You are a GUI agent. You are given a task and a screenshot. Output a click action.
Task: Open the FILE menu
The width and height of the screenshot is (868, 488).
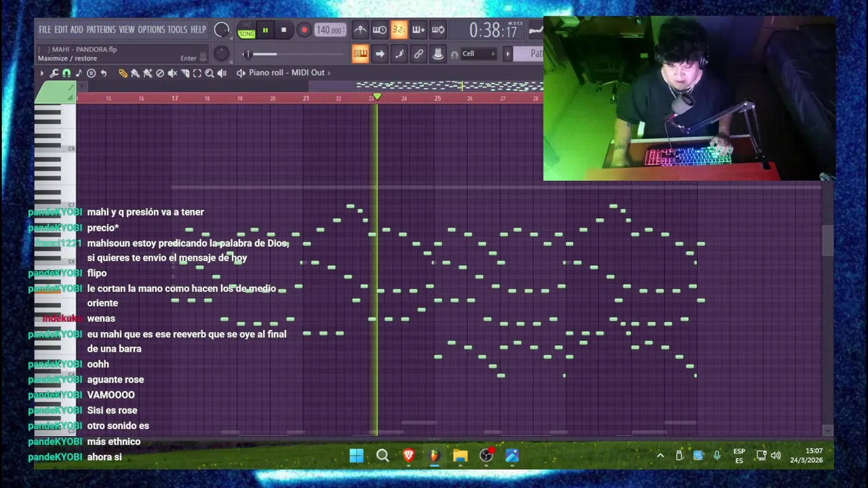pyautogui.click(x=45, y=30)
